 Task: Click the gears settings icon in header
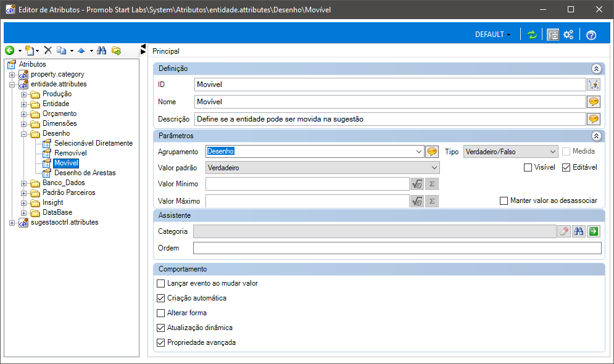click(568, 35)
